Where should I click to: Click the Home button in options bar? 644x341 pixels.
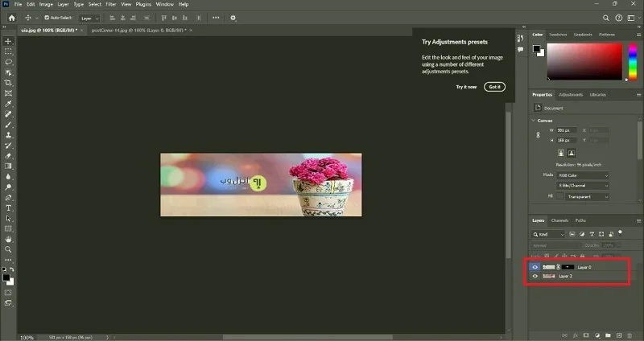(x=12, y=18)
